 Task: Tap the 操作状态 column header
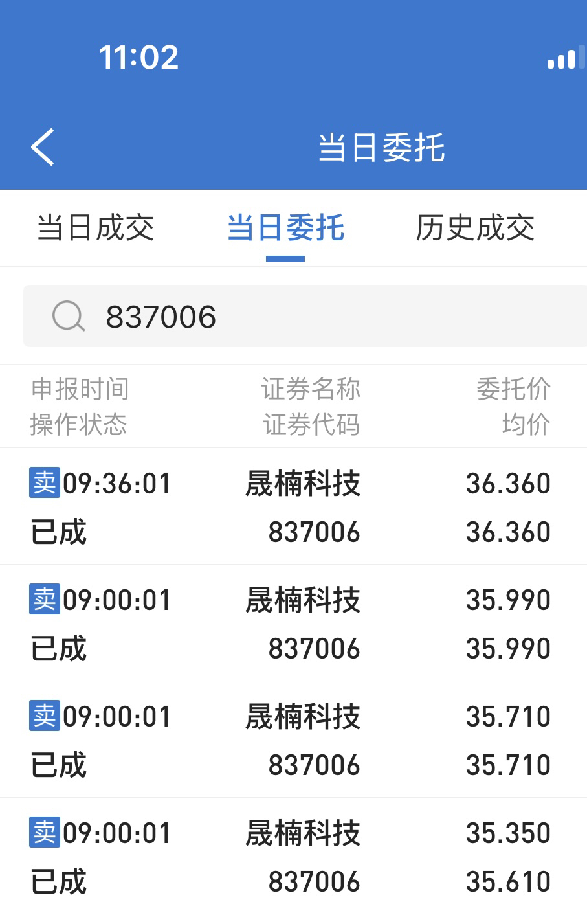point(79,425)
